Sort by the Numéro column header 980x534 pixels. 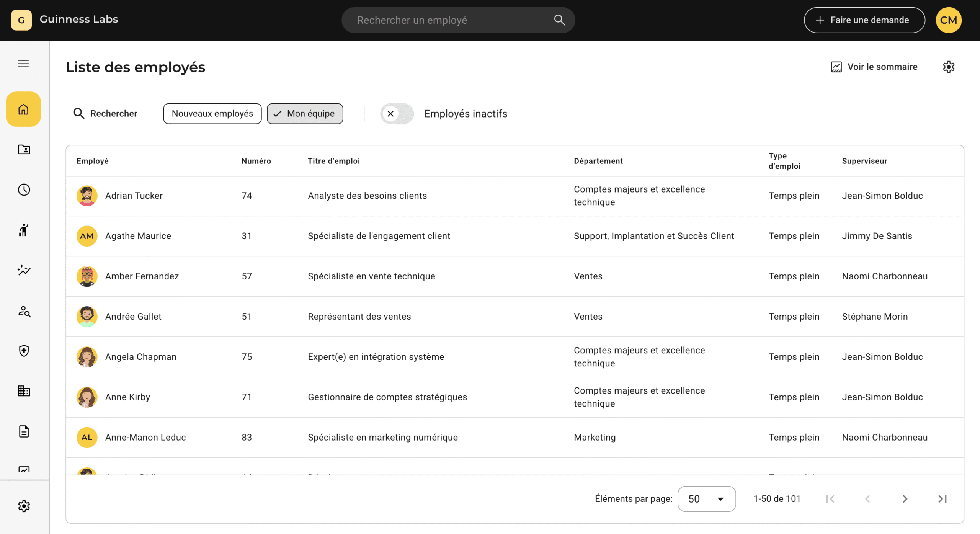pyautogui.click(x=256, y=161)
